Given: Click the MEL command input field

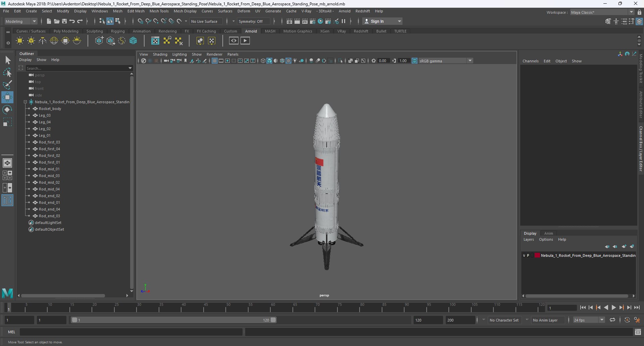Looking at the screenshot, I should [x=131, y=332].
